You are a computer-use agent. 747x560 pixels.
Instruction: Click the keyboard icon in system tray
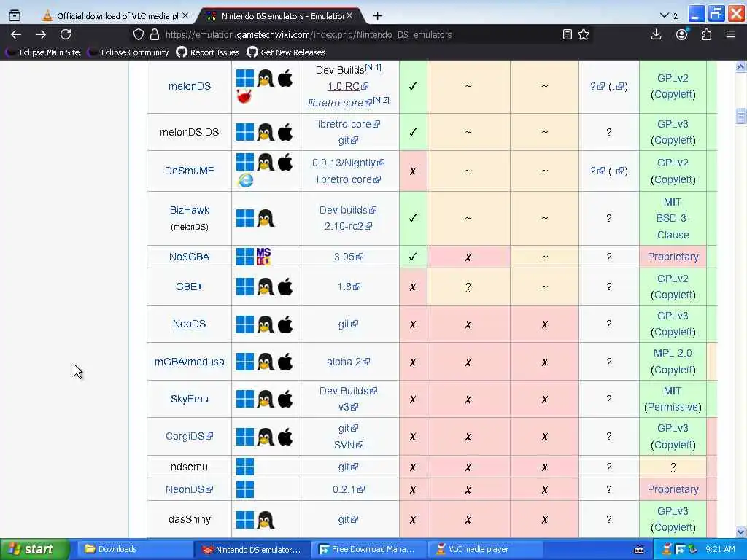click(639, 550)
